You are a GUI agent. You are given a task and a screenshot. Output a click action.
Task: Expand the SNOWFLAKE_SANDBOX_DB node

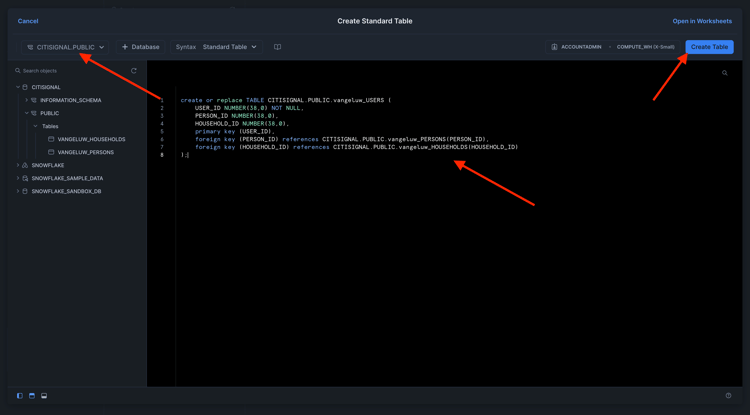point(18,191)
